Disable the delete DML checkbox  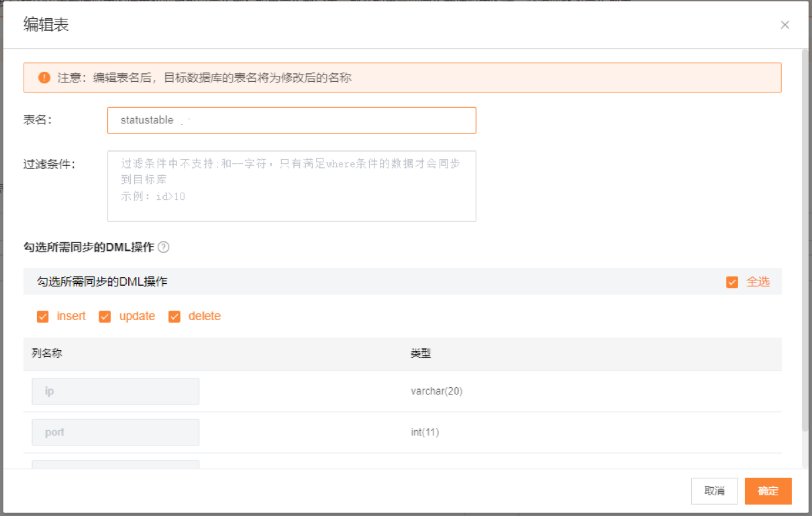click(174, 317)
